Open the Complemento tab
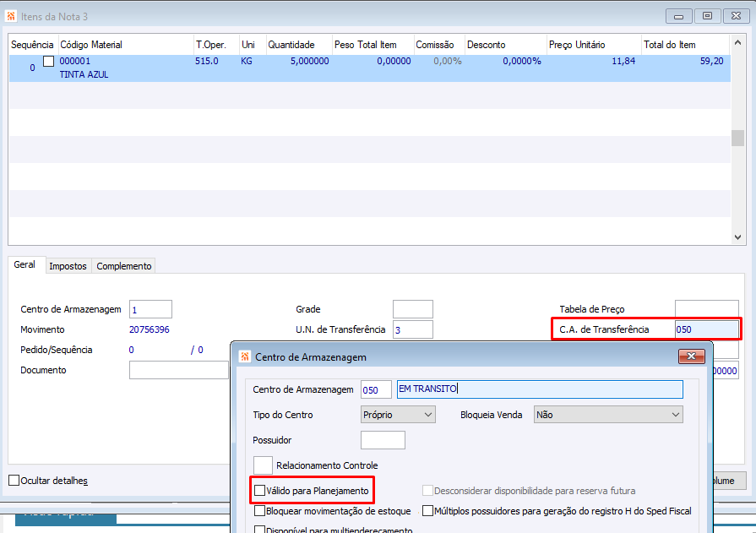 click(x=124, y=266)
